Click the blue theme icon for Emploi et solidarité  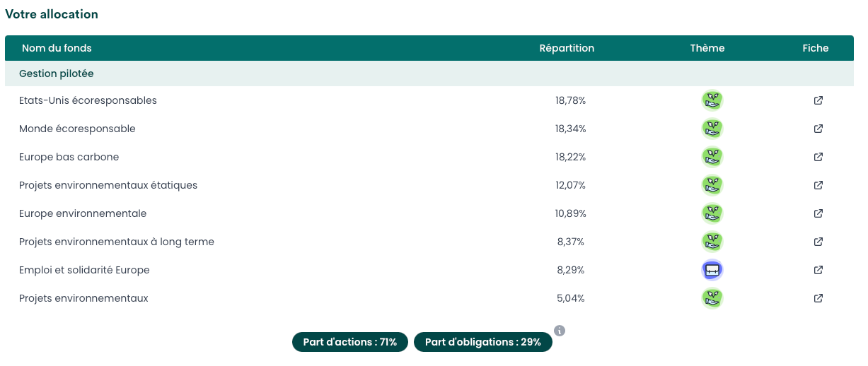point(712,270)
